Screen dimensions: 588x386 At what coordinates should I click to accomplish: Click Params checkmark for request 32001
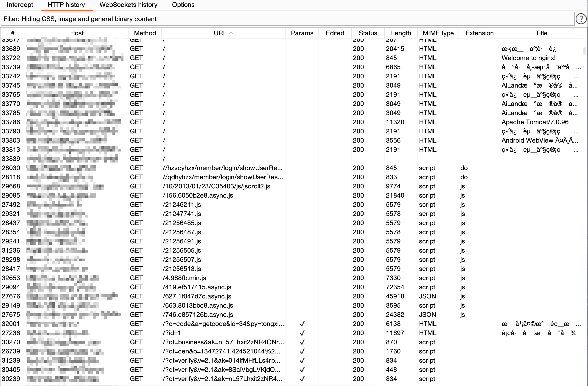click(302, 324)
